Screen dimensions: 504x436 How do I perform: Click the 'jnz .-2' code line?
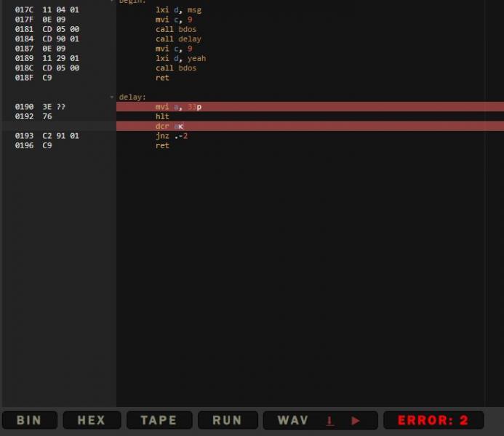pos(172,136)
